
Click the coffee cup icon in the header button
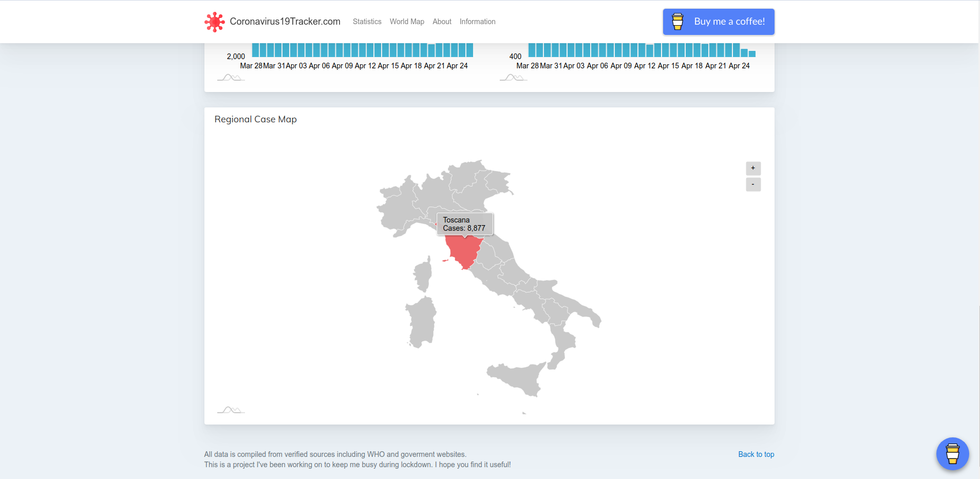677,22
